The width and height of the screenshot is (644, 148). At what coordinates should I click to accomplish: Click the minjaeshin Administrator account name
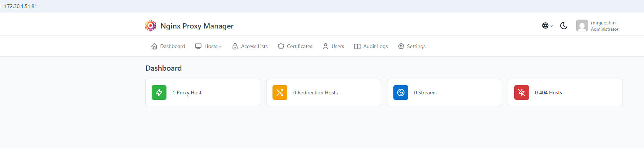click(x=604, y=26)
